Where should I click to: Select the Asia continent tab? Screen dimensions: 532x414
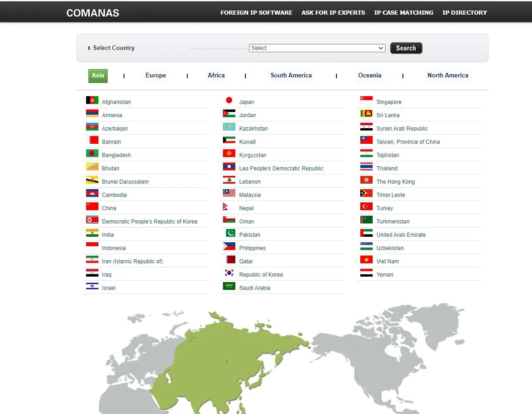pyautogui.click(x=98, y=76)
